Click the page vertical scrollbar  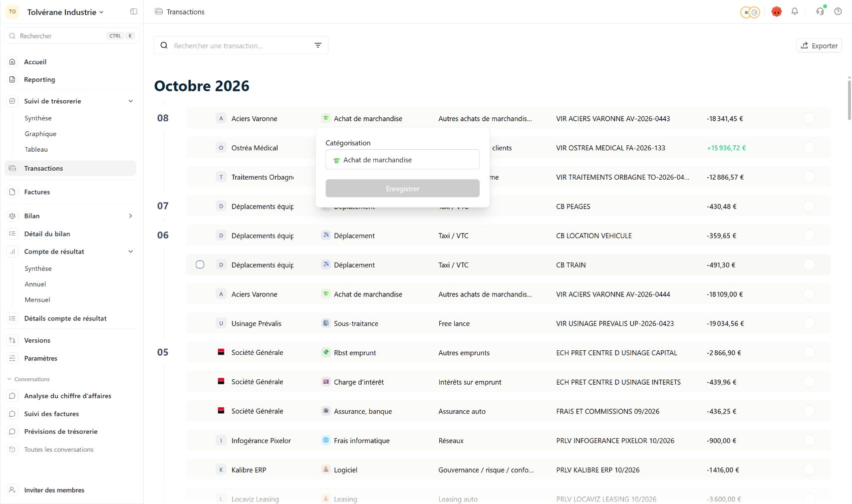click(849, 100)
